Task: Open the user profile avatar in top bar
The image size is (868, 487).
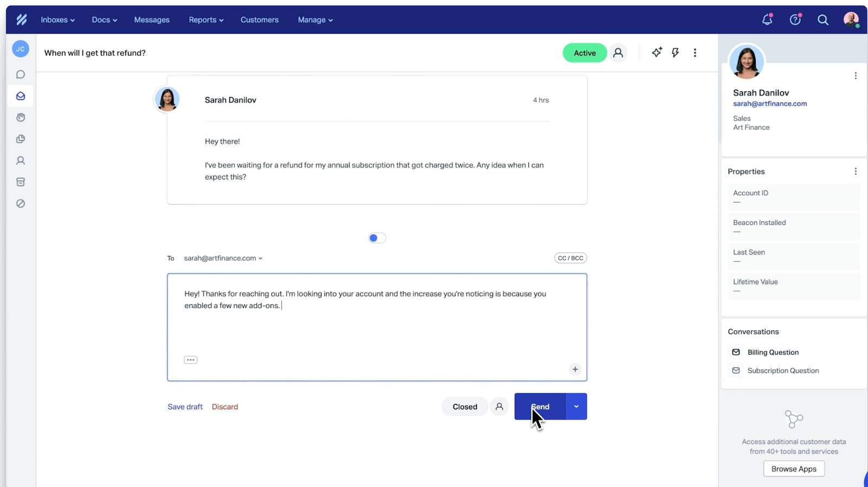Action: point(851,20)
